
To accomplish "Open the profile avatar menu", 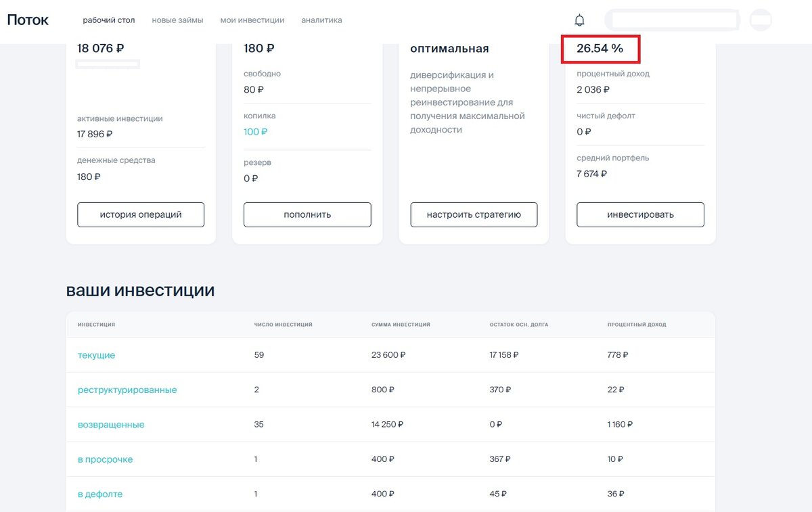I will 762,20.
